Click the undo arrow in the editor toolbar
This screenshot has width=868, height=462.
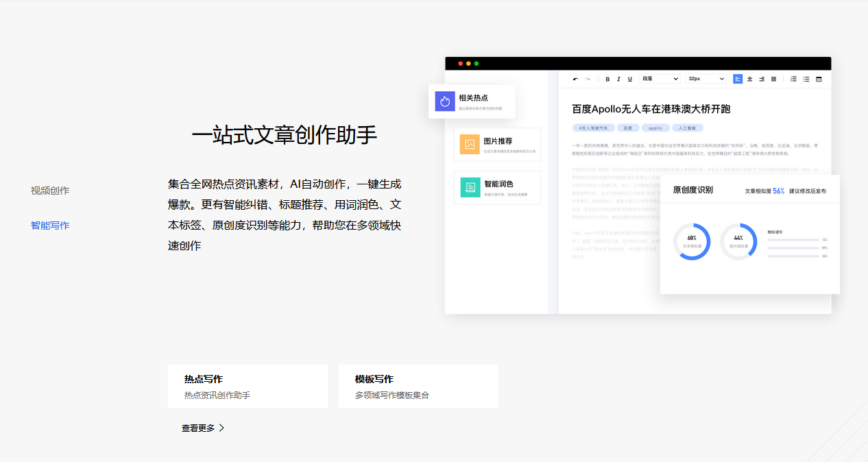575,78
